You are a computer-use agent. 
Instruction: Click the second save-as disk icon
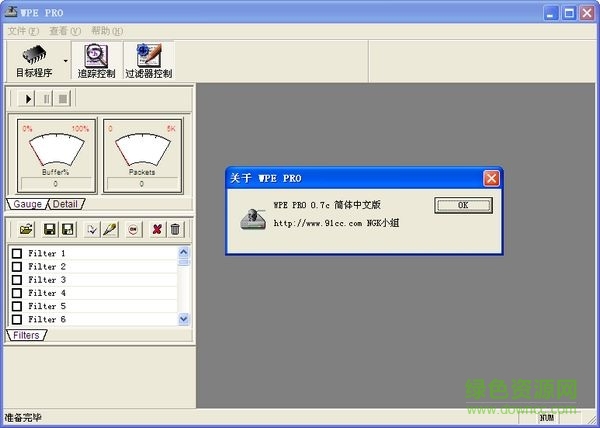point(68,229)
